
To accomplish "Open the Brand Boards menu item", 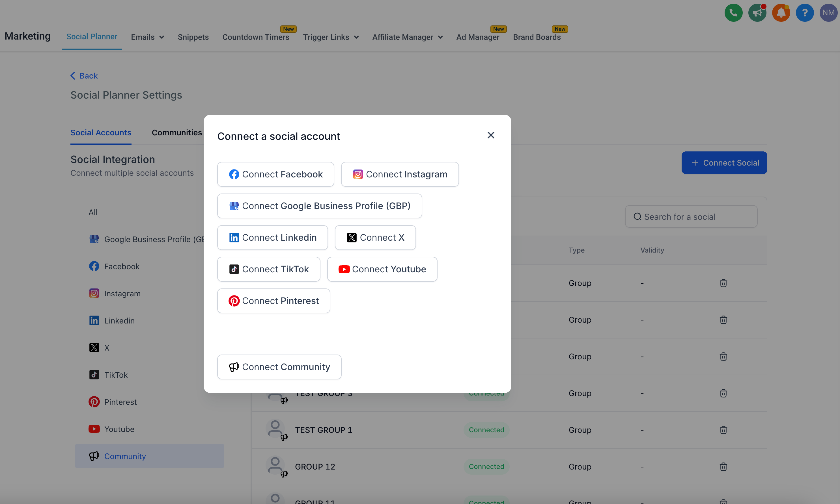I will pos(537,37).
